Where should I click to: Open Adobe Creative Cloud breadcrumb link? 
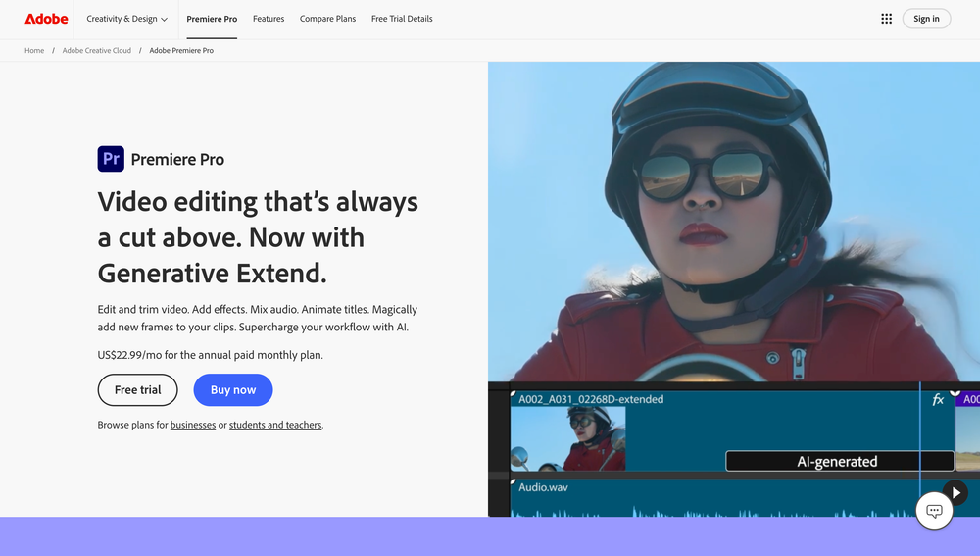(97, 51)
